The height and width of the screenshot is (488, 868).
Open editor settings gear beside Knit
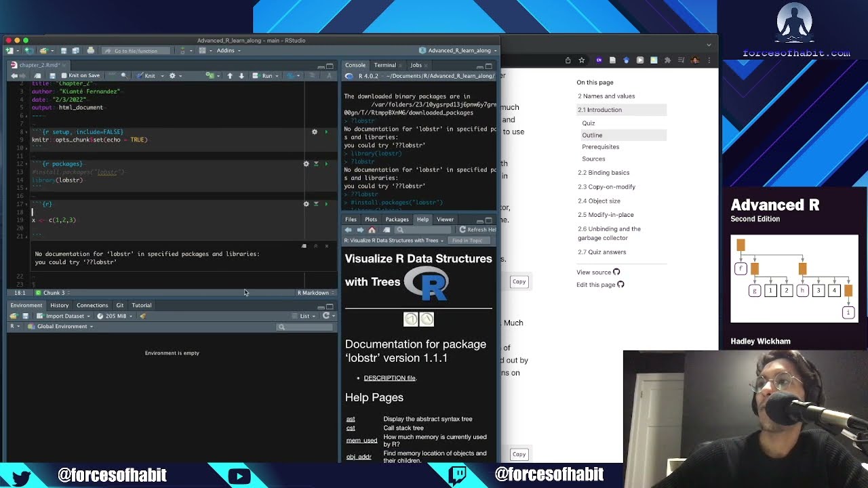coord(172,76)
